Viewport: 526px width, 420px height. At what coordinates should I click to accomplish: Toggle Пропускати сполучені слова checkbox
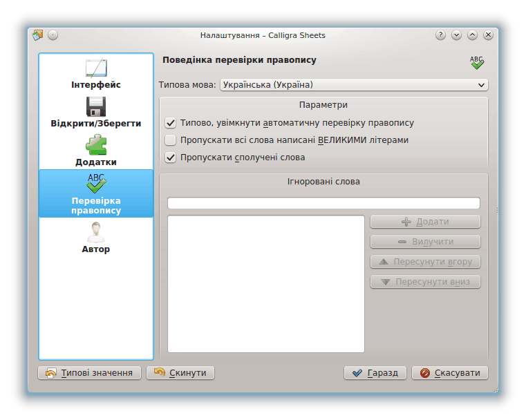(171, 157)
